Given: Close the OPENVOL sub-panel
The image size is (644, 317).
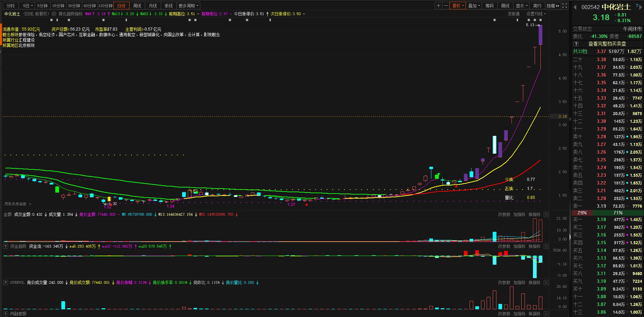Looking at the screenshot, I should (546, 283).
